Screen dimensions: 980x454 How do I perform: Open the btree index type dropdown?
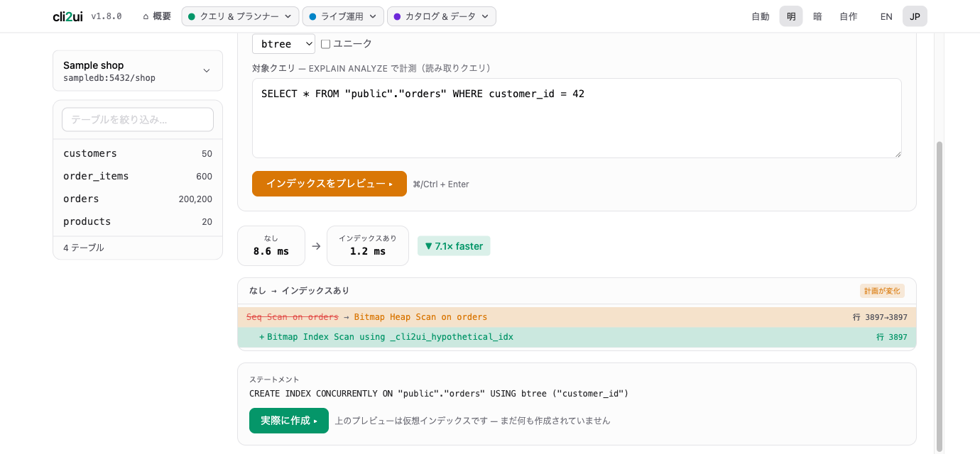coord(283,44)
